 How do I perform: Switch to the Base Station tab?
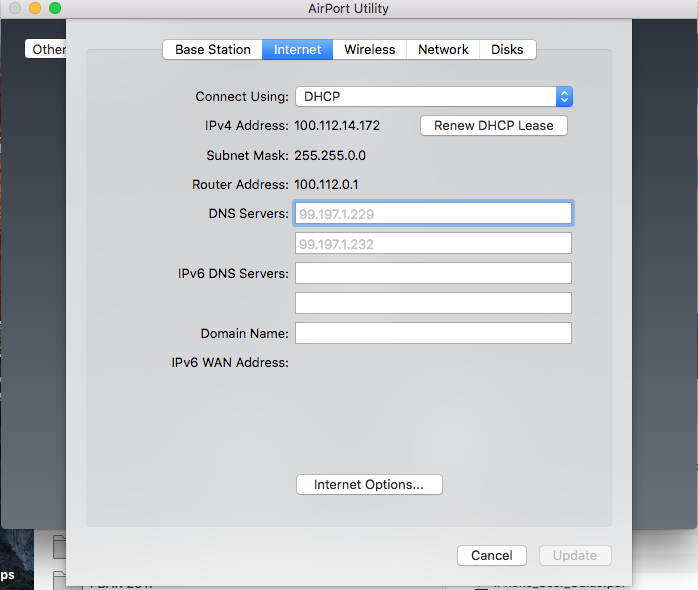coord(213,49)
